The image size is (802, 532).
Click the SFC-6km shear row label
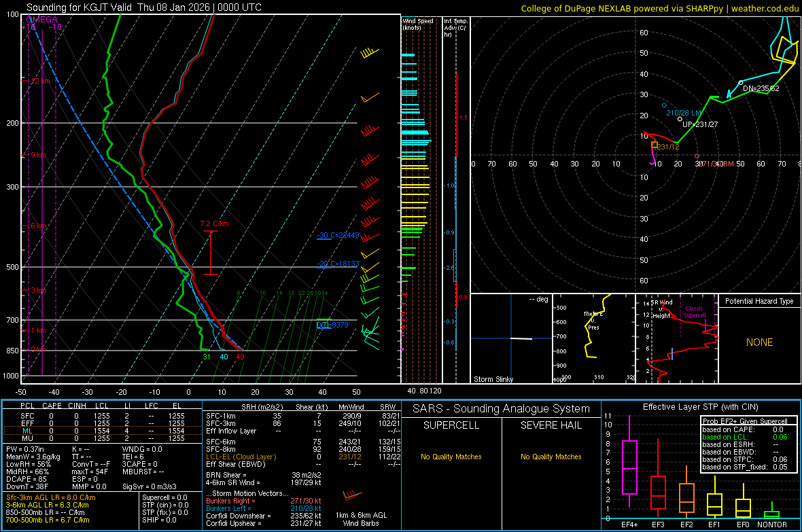tap(221, 442)
